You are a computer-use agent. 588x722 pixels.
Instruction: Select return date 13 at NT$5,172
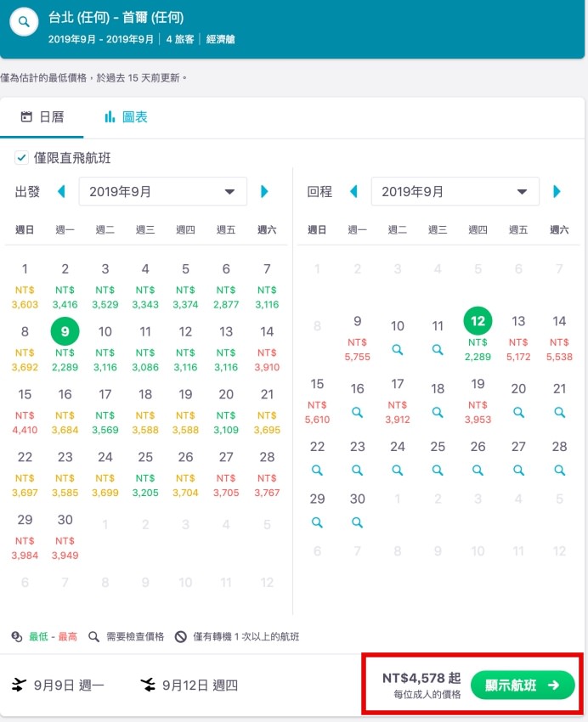518,337
